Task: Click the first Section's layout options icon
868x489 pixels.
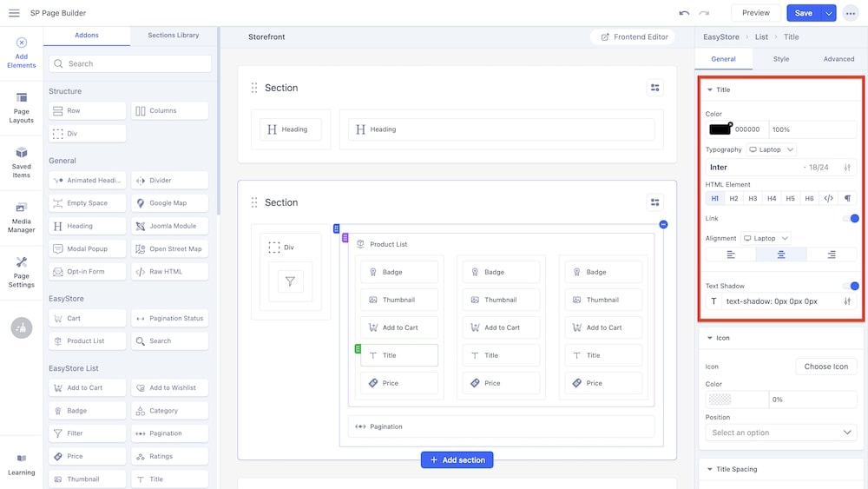Action: (654, 88)
